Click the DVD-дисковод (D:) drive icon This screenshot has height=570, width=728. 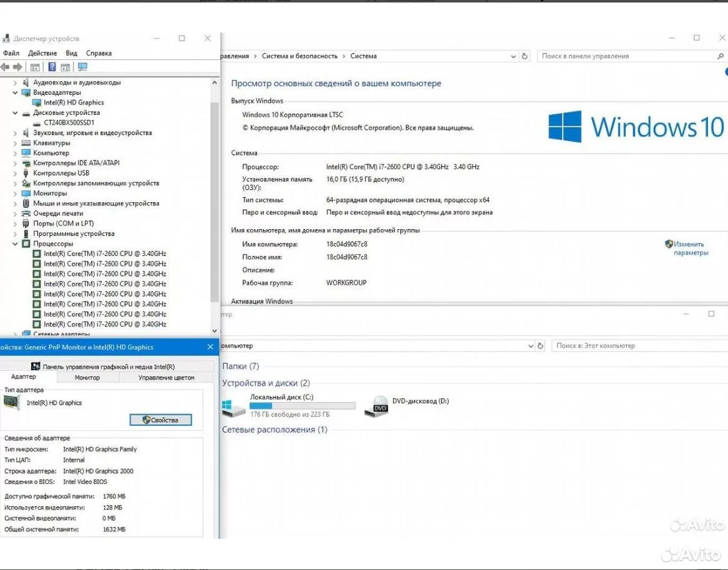tap(377, 406)
